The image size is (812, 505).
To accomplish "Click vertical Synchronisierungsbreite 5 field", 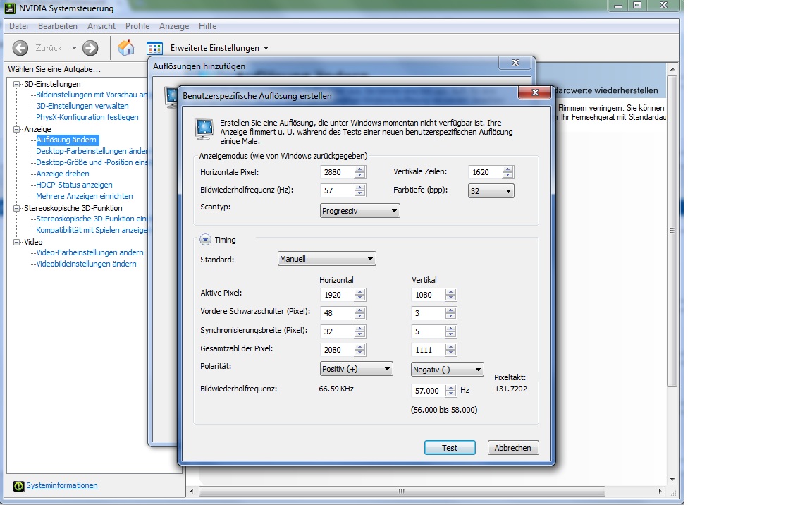I will pyautogui.click(x=429, y=331).
